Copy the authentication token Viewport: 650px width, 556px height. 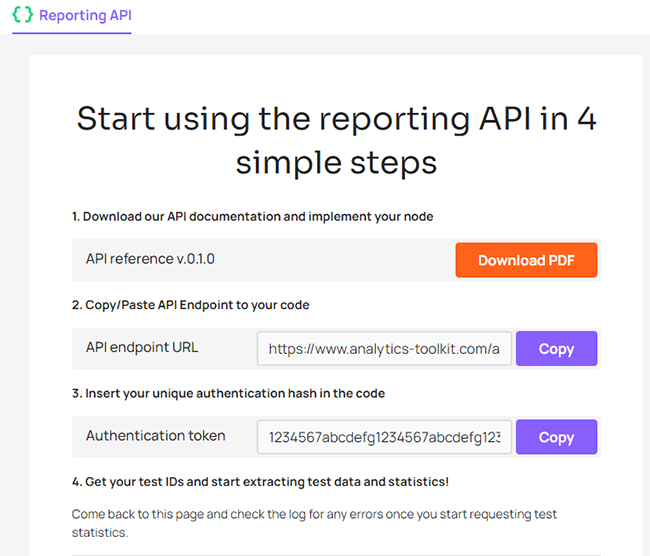[x=556, y=437]
